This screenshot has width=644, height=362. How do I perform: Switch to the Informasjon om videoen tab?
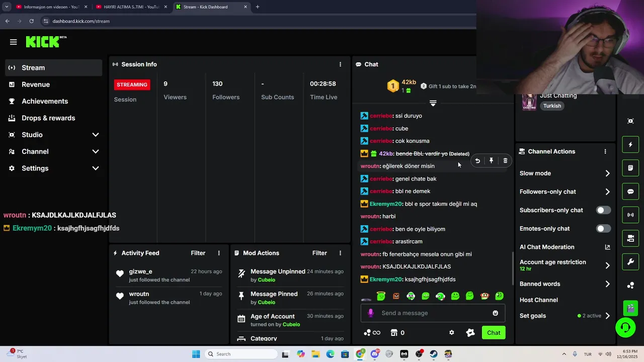pyautogui.click(x=51, y=7)
